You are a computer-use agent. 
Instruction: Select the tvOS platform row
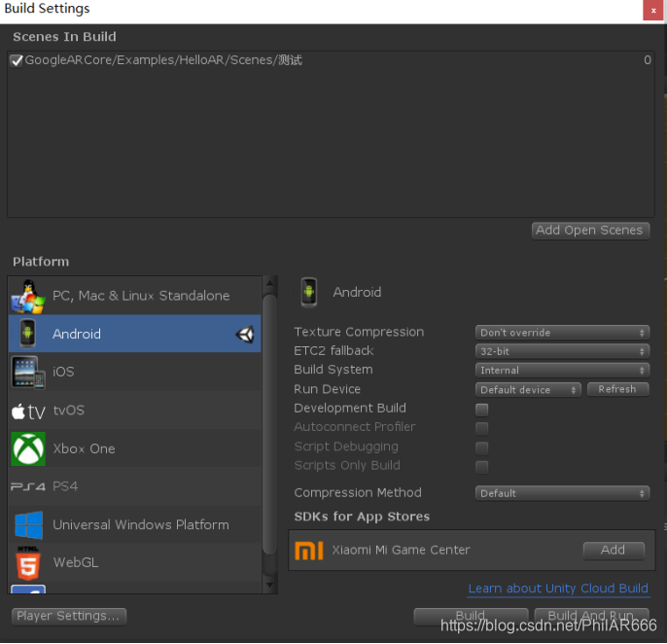134,410
